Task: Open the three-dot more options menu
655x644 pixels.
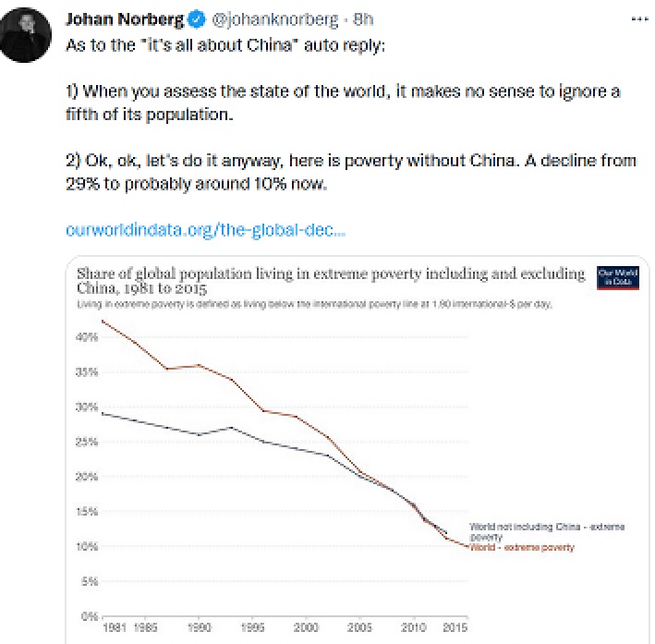Action: [x=640, y=19]
